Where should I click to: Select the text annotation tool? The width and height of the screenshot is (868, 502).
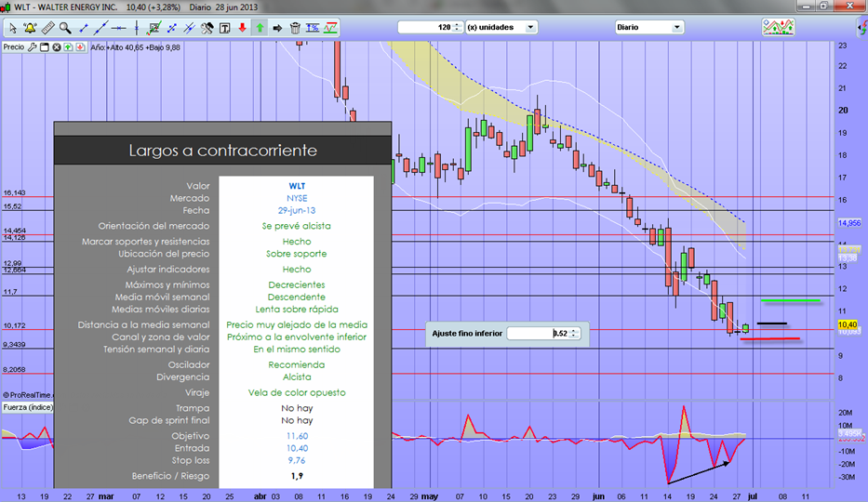225,28
